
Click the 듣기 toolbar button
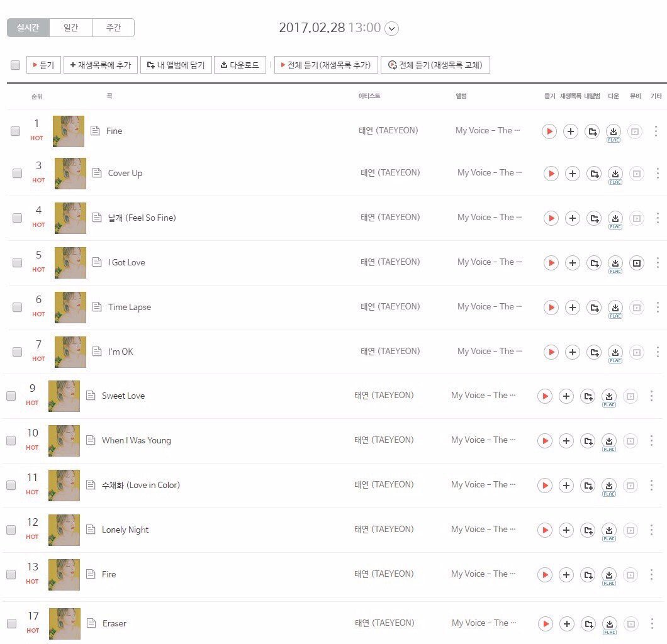coord(43,65)
